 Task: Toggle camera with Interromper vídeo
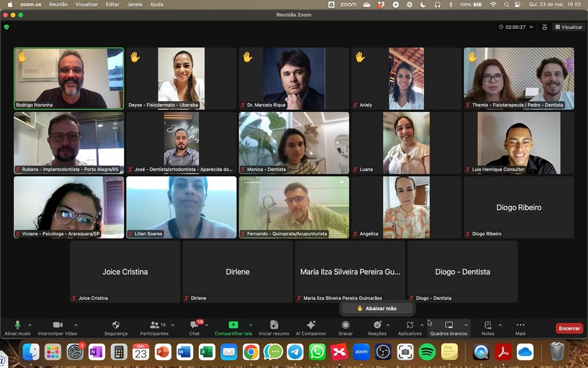pos(57,328)
